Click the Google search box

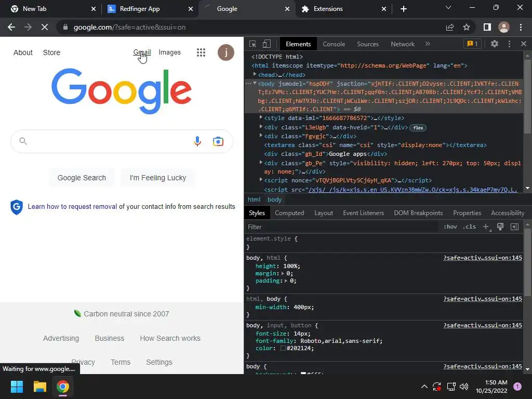coord(122,141)
